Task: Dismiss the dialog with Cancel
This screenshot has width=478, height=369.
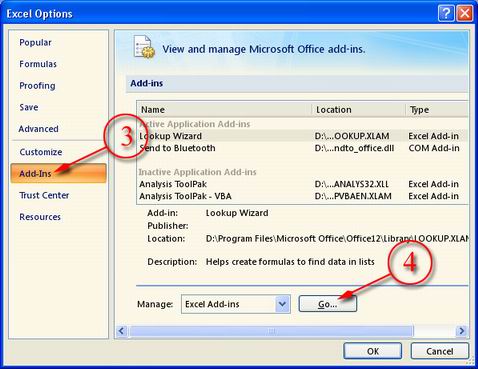Action: (x=440, y=351)
